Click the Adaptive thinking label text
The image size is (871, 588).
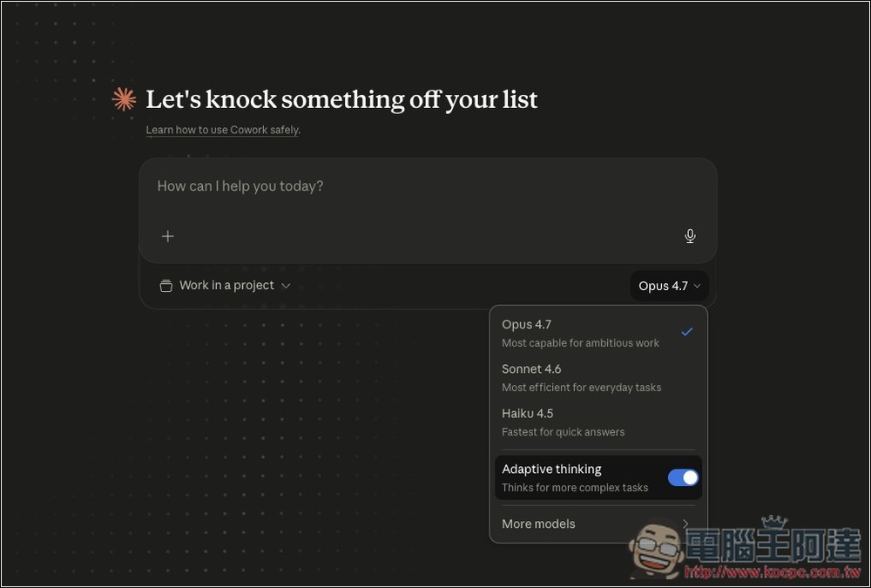coord(551,469)
